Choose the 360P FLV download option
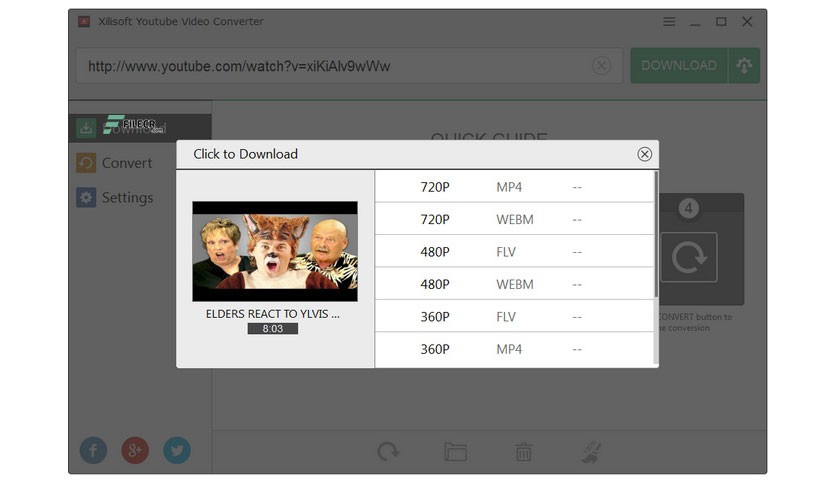Screen dimensions: 836x484 (x=514, y=317)
